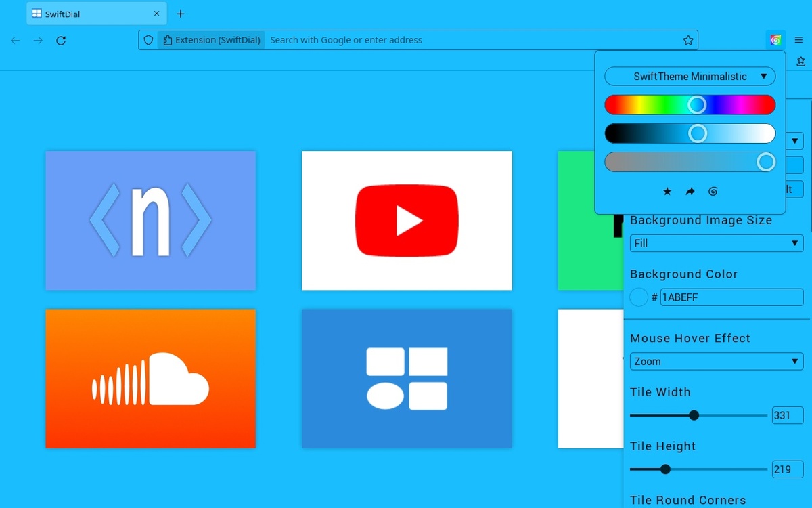
Task: Click the Tile Height label
Action: click(x=662, y=446)
